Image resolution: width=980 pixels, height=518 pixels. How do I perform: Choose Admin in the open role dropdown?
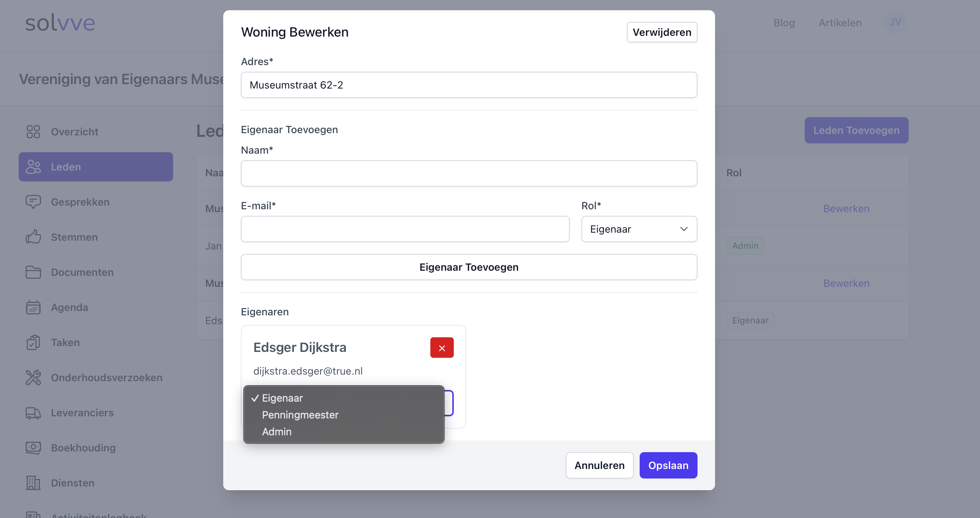click(x=277, y=432)
